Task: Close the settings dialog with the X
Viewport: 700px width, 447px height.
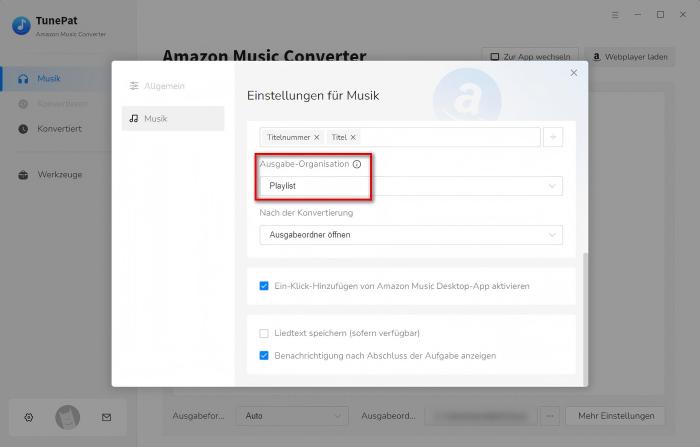Action: 574,73
